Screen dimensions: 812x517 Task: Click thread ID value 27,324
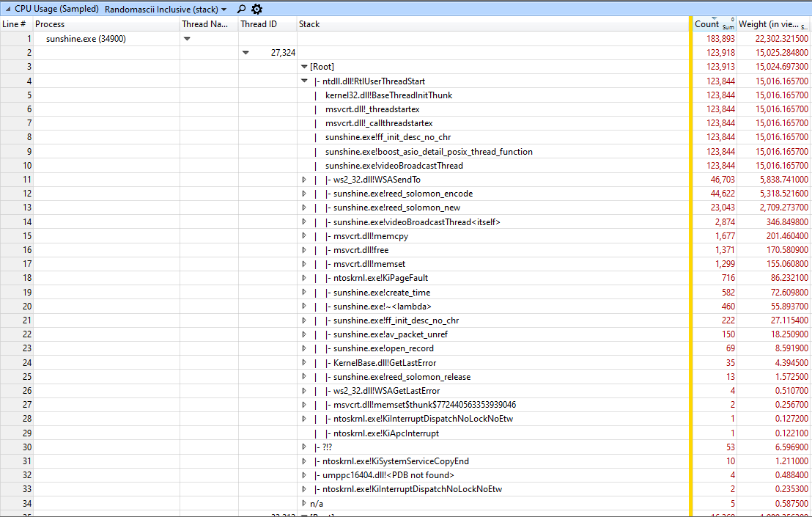pyautogui.click(x=283, y=53)
